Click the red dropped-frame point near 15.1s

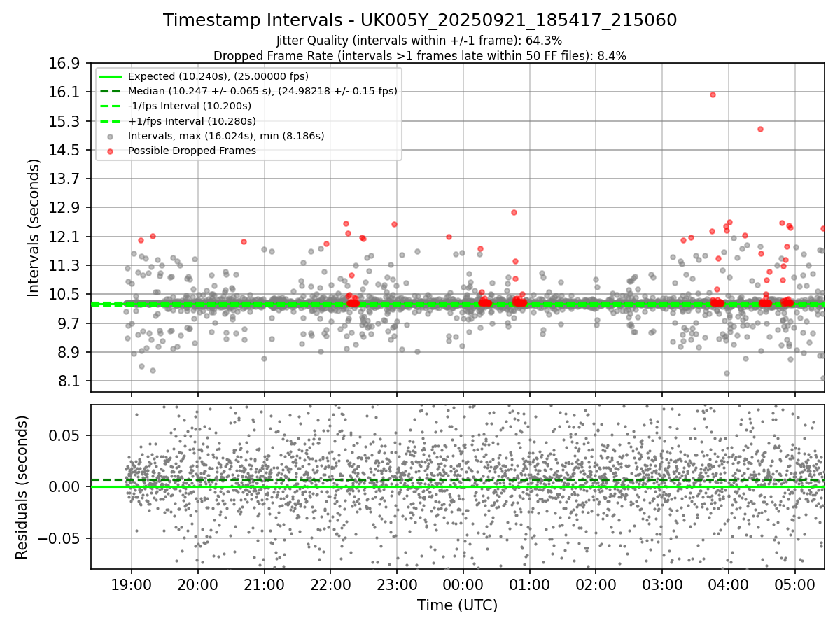[760, 129]
